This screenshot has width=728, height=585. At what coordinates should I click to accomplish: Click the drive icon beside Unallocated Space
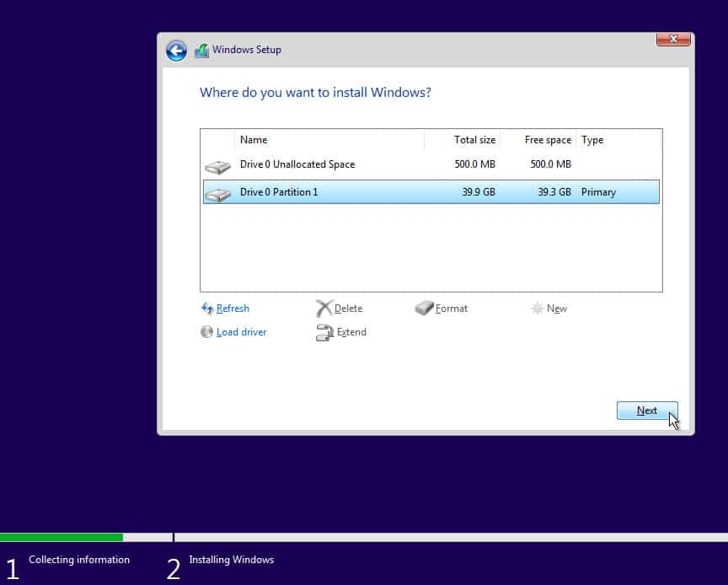coord(217,164)
